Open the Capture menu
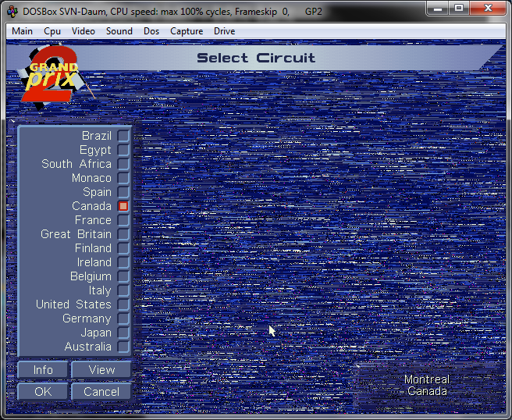Image resolution: width=512 pixels, height=420 pixels. (187, 31)
